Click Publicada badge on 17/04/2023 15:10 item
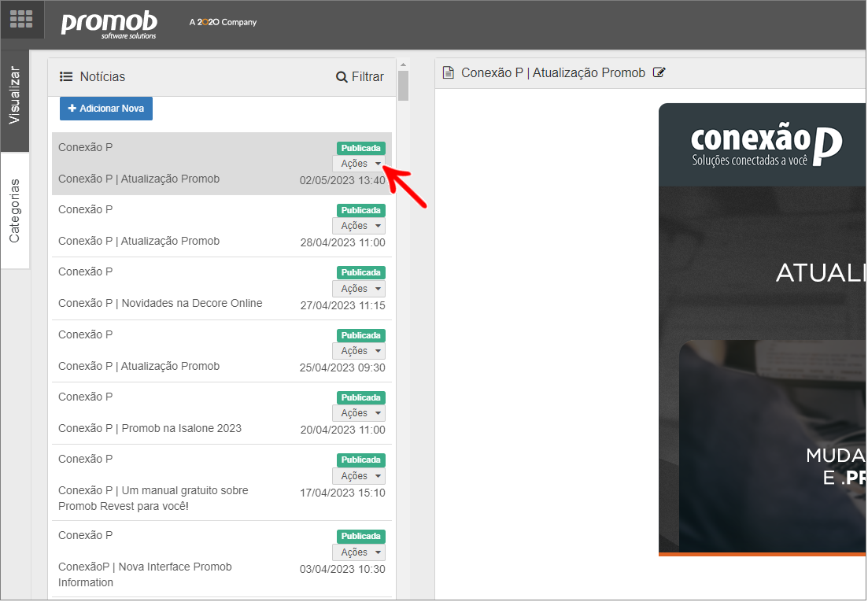868x602 pixels. 361,460
